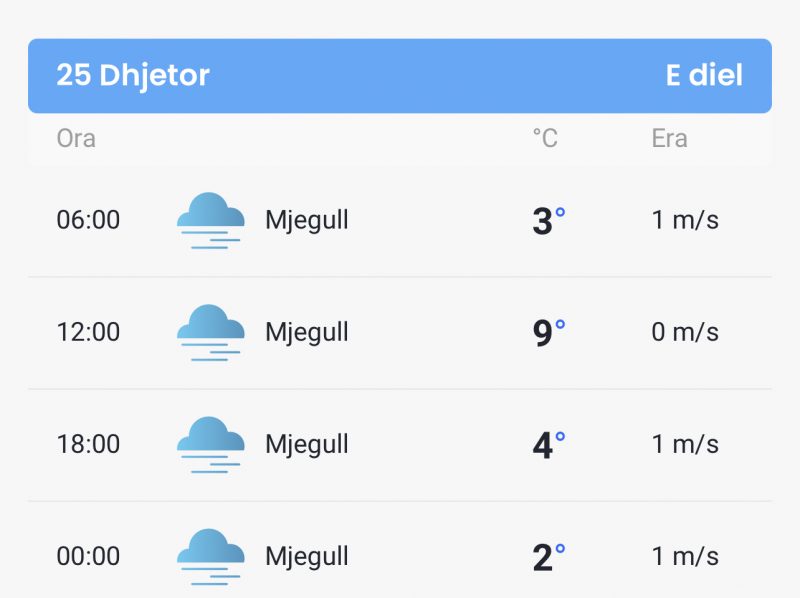Click the 1 m/s wind at 18:00
The height and width of the screenshot is (598, 800).
tap(685, 444)
